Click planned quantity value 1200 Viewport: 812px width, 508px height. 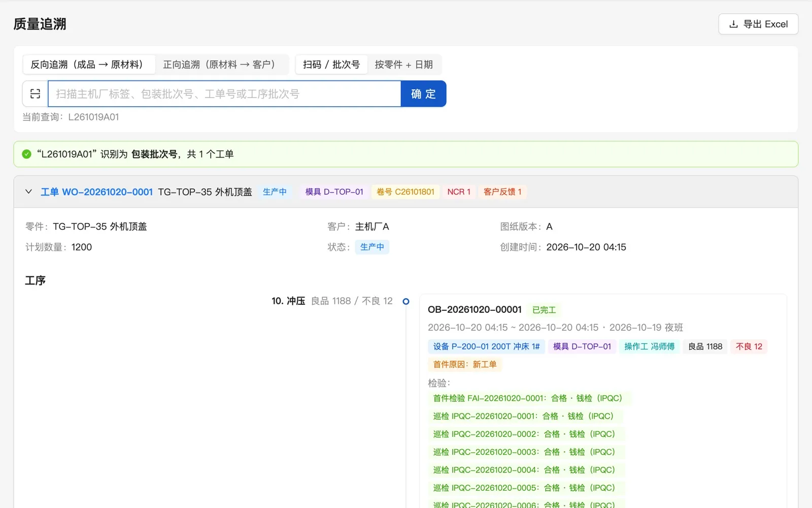(x=82, y=247)
